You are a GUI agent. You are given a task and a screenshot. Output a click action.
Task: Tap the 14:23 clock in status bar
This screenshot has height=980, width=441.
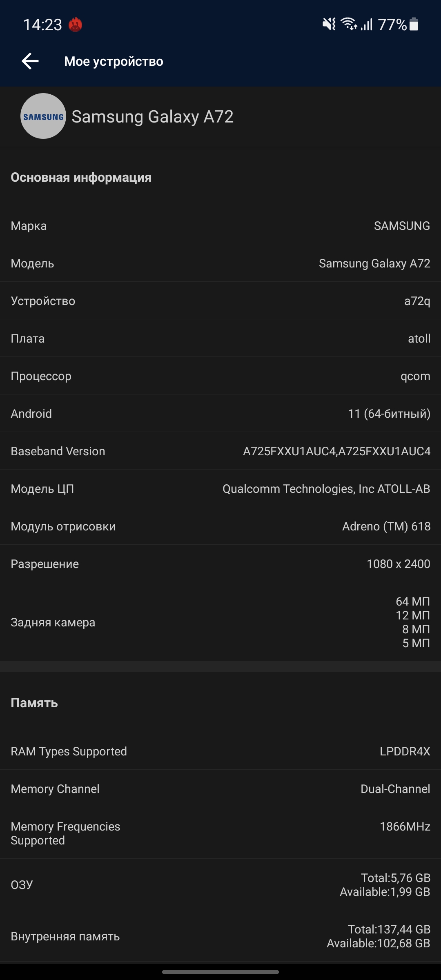click(x=42, y=25)
